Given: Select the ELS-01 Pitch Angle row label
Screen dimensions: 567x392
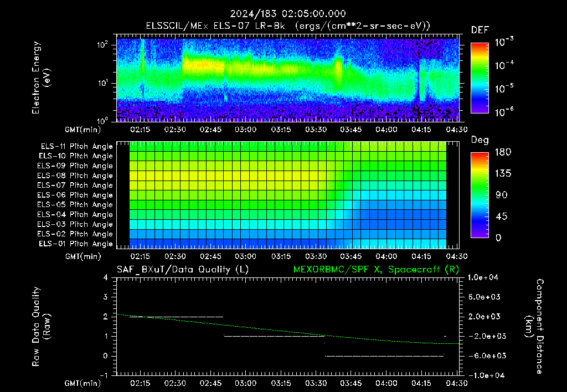Looking at the screenshot, I should 76,244.
